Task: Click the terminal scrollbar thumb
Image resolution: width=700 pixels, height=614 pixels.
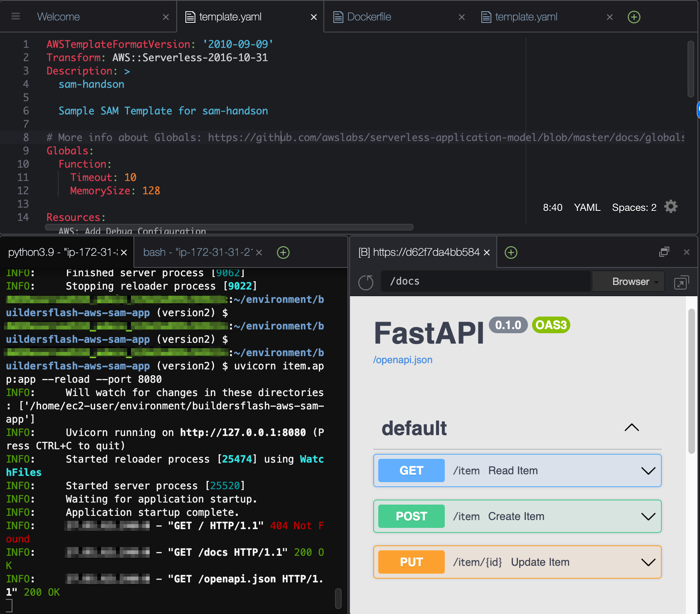Action: pos(338,598)
